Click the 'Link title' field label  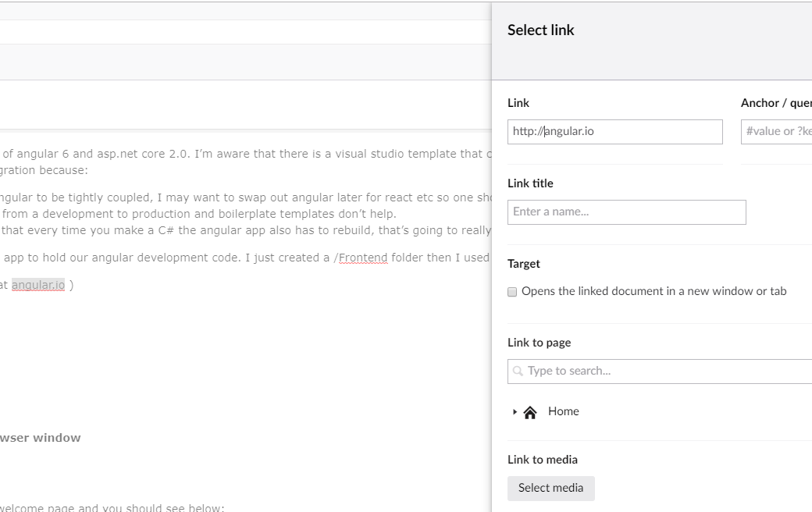pos(530,183)
